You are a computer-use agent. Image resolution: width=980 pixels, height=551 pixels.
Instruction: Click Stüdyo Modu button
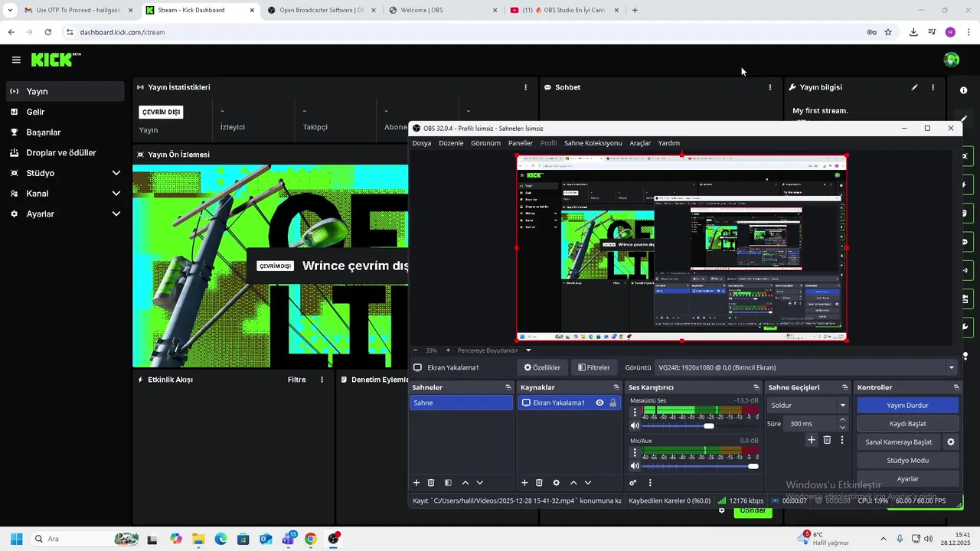(908, 461)
